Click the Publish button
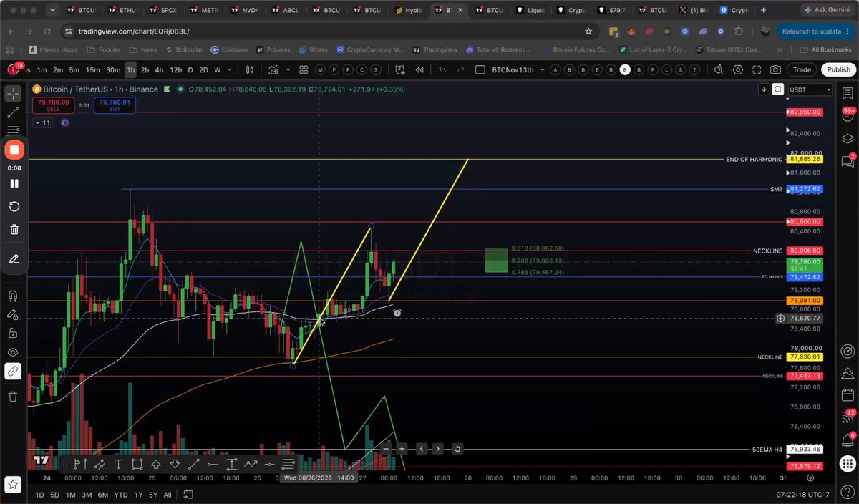This screenshot has height=504, width=859. click(x=838, y=69)
